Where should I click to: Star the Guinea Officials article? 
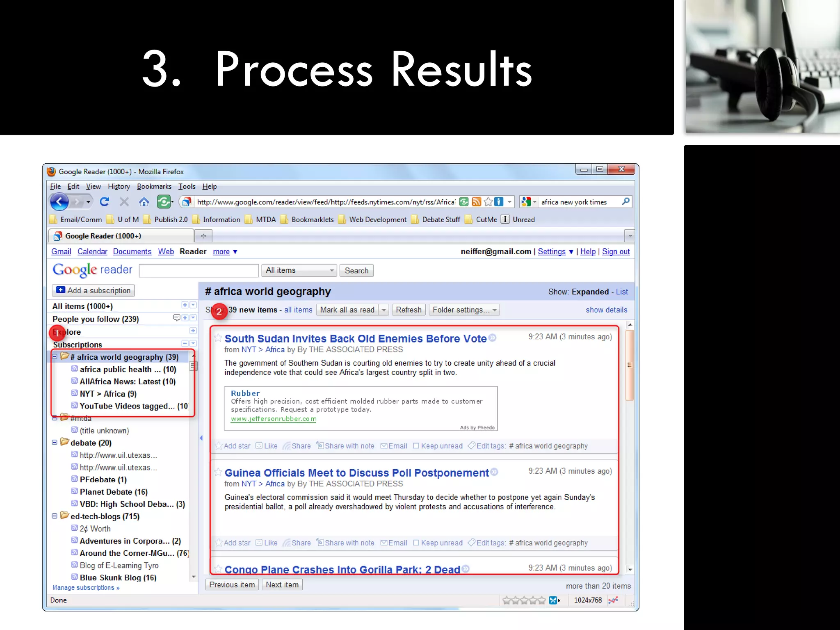click(218, 472)
